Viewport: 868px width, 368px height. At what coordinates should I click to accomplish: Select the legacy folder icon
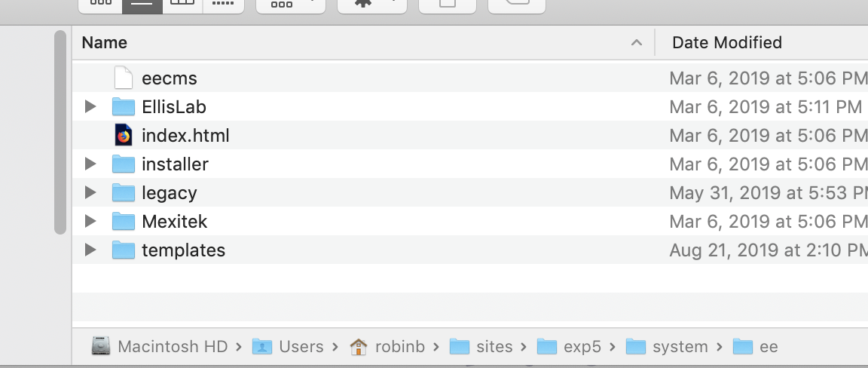(x=123, y=193)
